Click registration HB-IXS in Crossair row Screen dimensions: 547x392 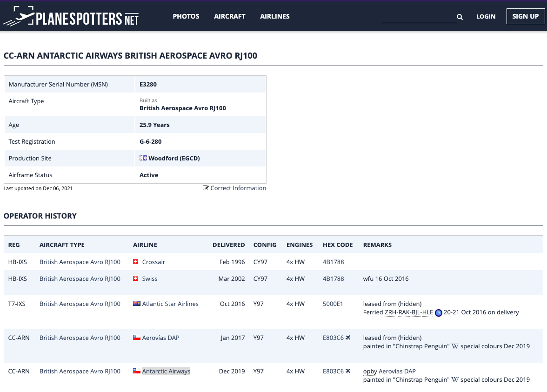tap(18, 262)
